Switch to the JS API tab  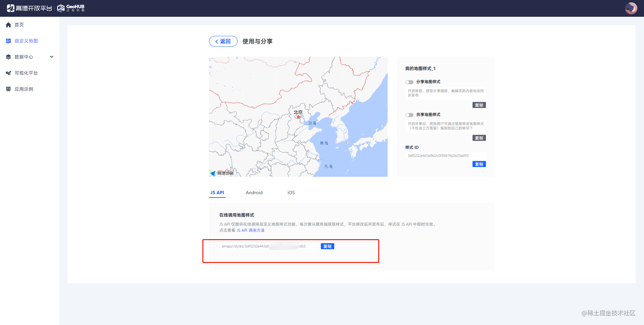tap(217, 193)
